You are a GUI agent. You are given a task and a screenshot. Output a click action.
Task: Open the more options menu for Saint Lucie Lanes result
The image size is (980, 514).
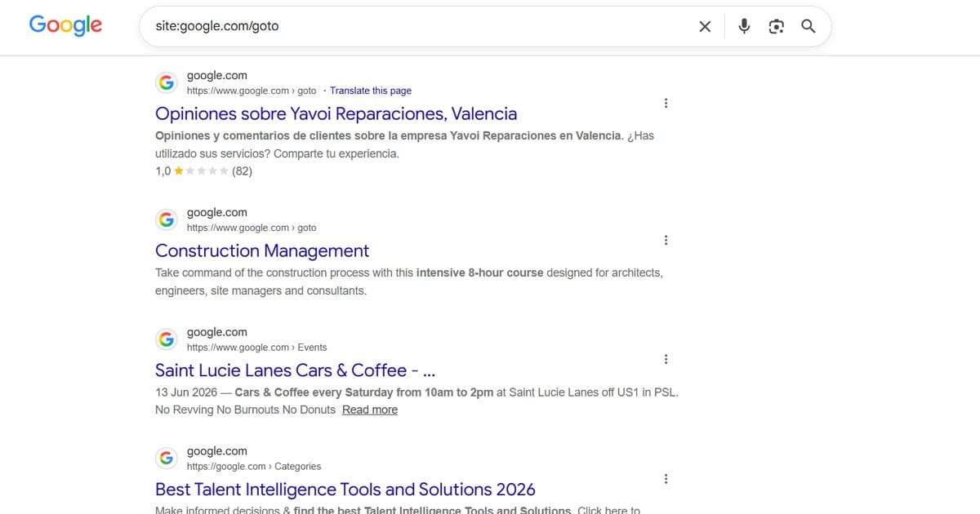[666, 360]
